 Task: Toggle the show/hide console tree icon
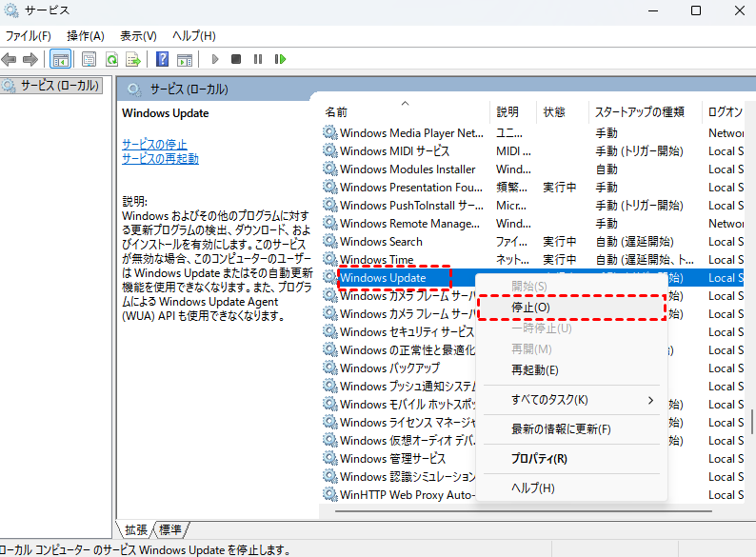(60, 59)
